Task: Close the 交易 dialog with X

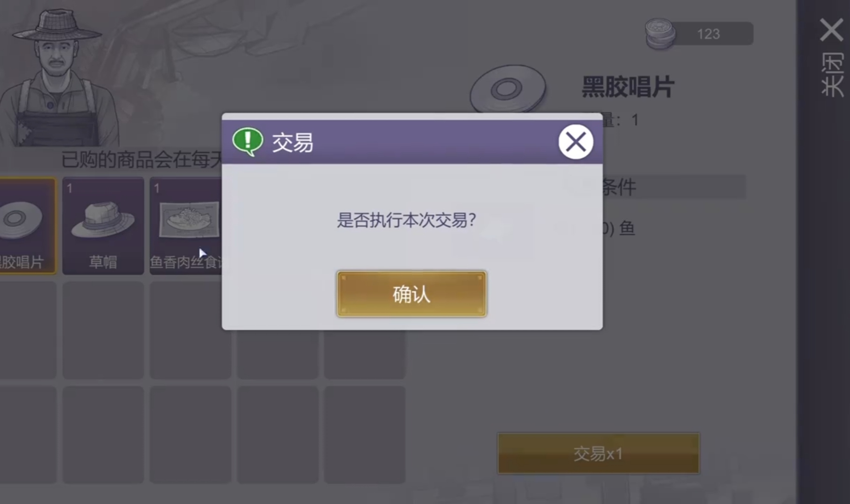Action: (x=576, y=142)
